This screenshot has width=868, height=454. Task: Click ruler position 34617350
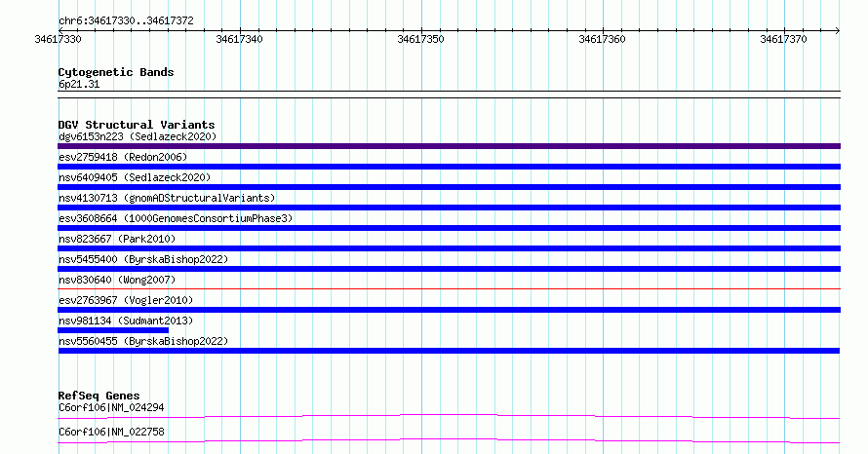pyautogui.click(x=420, y=39)
